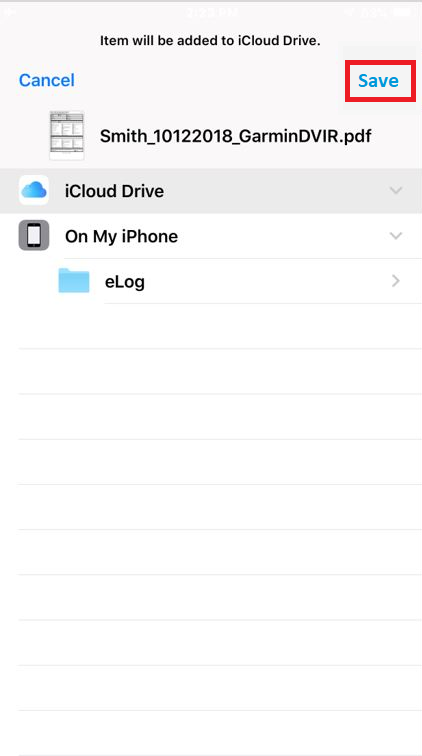Tap the first empty row below eLog
The image size is (422, 756).
click(x=220, y=326)
